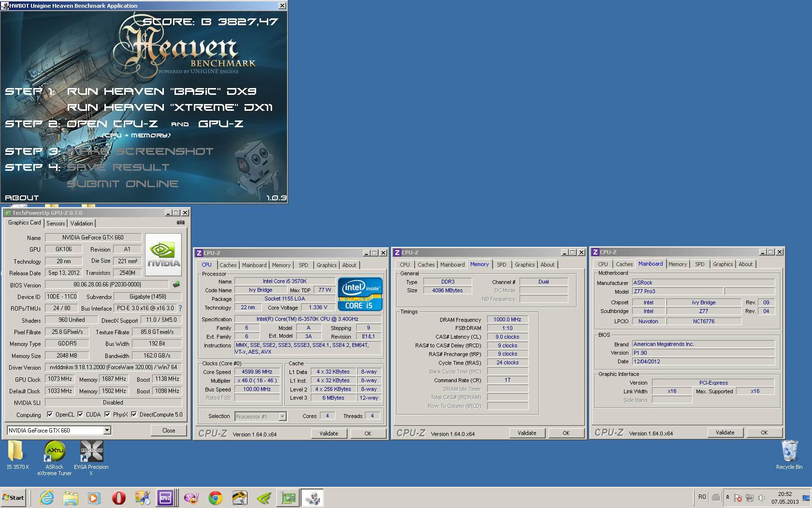This screenshot has width=812, height=508.
Task: Toggle the PhysX checkbox in GPU-Z
Action: (x=107, y=415)
